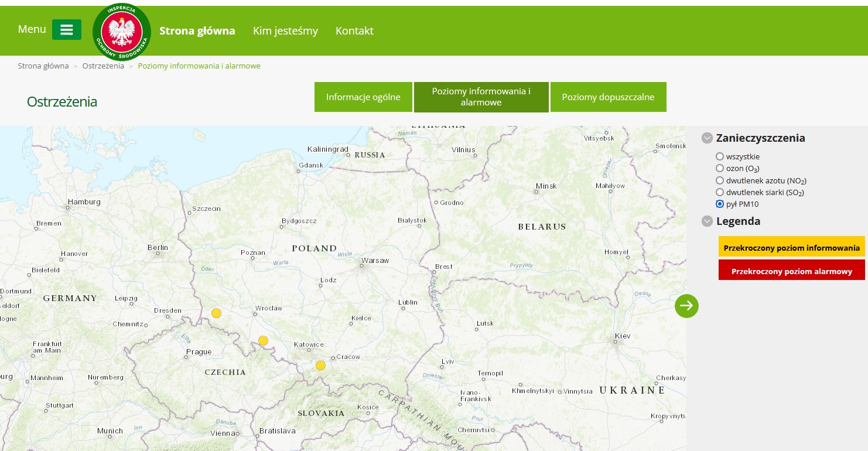Click the Lublin label on the map
Image resolution: width=868 pixels, height=451 pixels.
click(x=408, y=302)
